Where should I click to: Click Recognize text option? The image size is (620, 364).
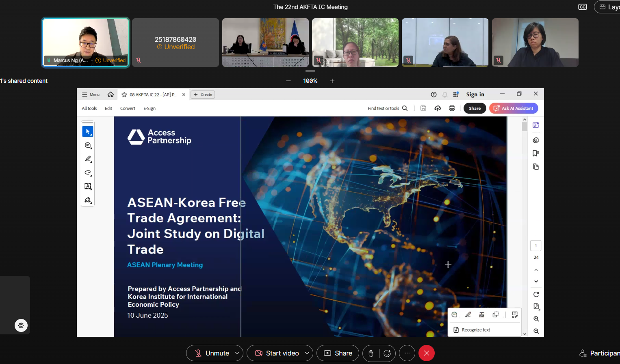pos(472,330)
